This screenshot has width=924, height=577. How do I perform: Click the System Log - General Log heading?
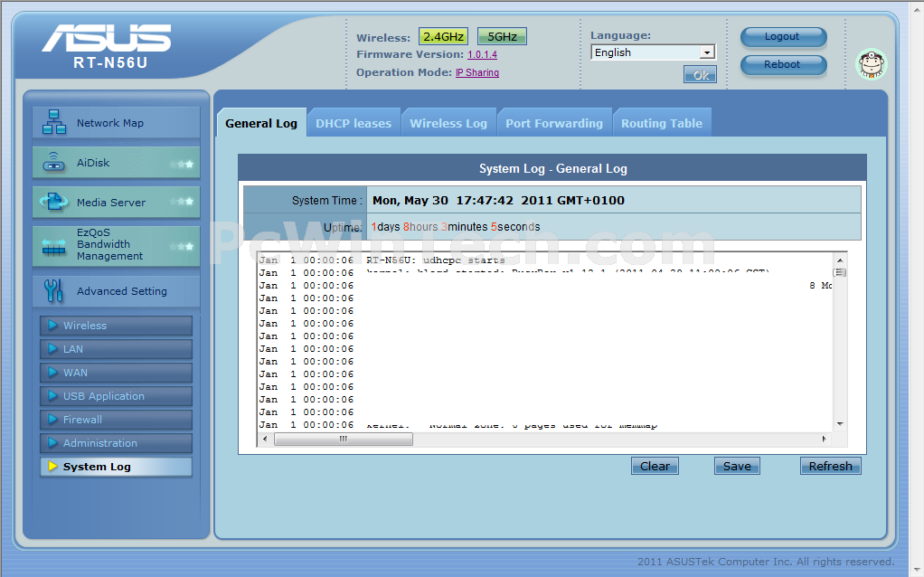pos(552,168)
